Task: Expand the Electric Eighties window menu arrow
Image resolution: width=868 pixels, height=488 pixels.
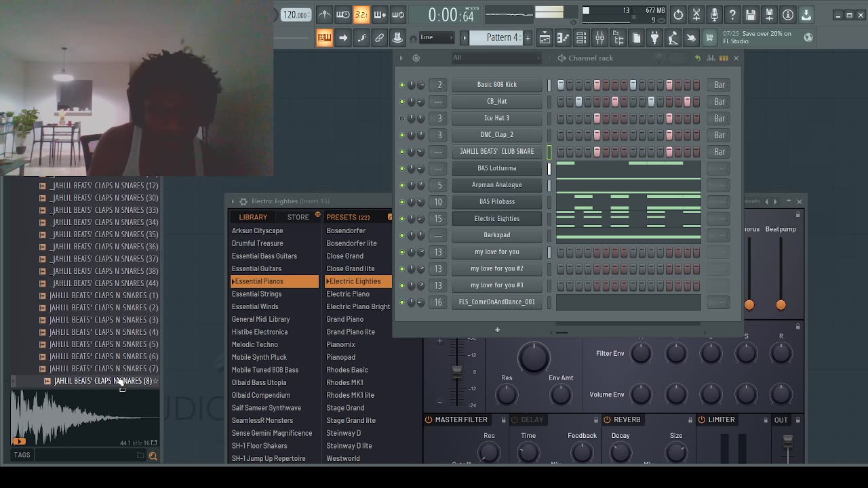Action: (233, 201)
